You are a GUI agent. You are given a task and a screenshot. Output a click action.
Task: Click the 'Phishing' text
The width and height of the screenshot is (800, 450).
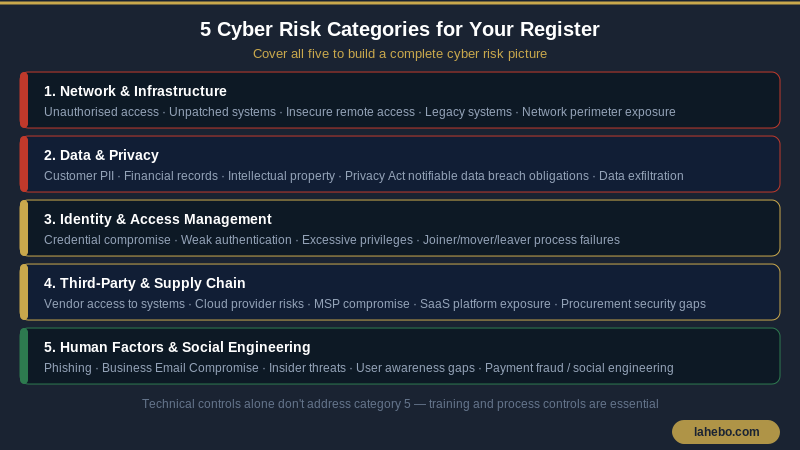[x=68, y=368]
